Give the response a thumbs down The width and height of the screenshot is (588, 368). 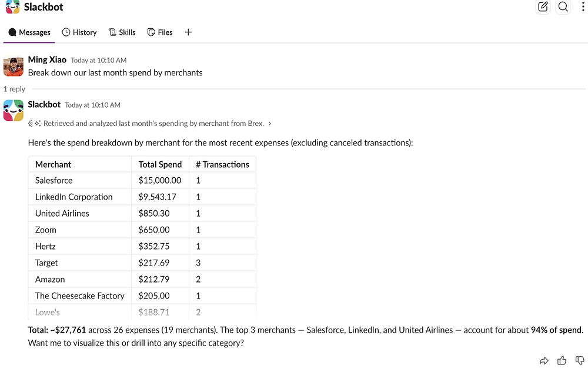[580, 361]
